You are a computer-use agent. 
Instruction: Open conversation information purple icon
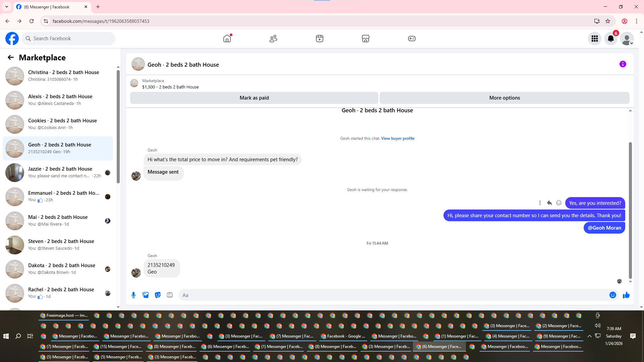coord(623,64)
